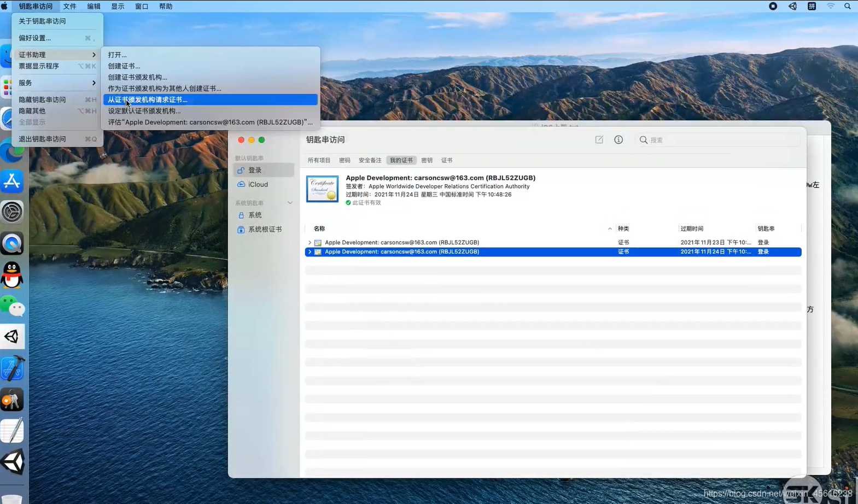Image resolution: width=858 pixels, height=504 pixels.
Task: Open the 编辑 menu in menu bar
Action: click(94, 6)
